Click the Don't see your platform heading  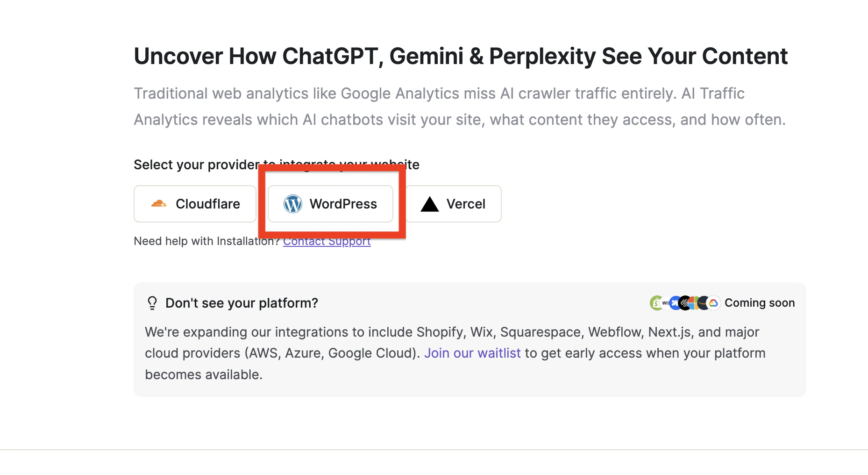(242, 303)
